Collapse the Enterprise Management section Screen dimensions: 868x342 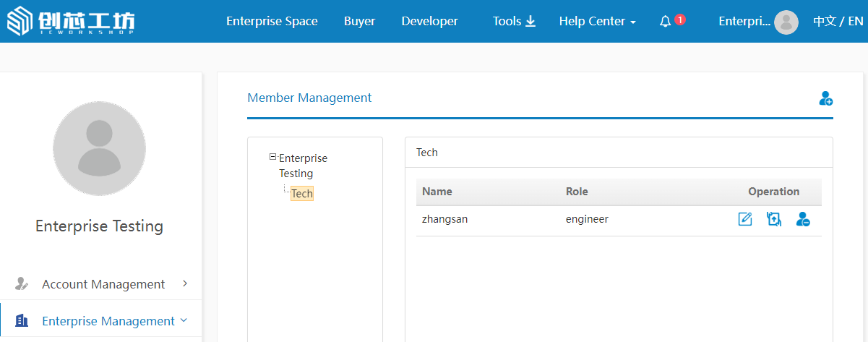[184, 320]
